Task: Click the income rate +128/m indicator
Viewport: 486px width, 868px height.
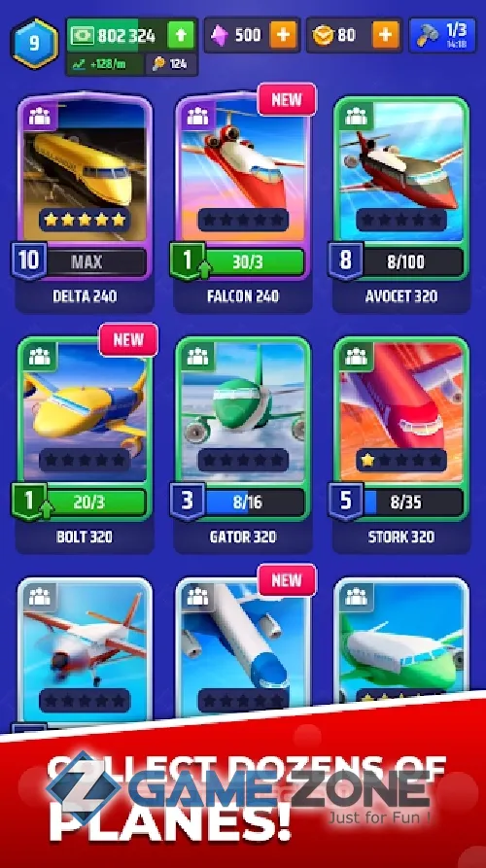Action: point(106,64)
